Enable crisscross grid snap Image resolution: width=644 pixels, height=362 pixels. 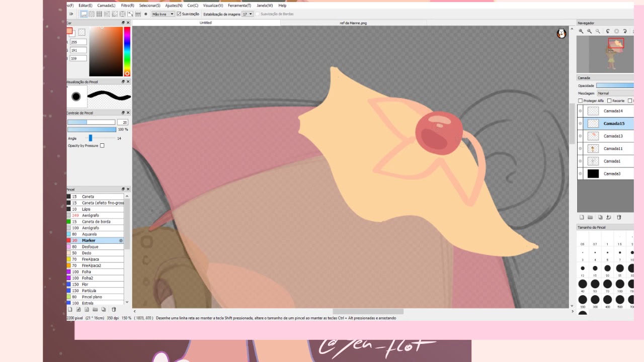pos(99,14)
